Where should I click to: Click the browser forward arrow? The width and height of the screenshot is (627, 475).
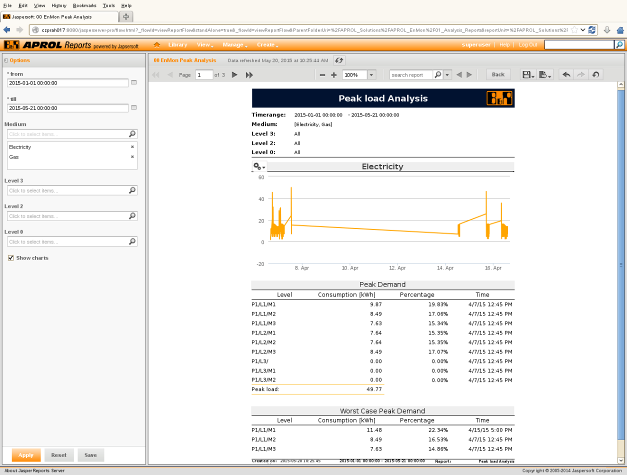coord(20,30)
